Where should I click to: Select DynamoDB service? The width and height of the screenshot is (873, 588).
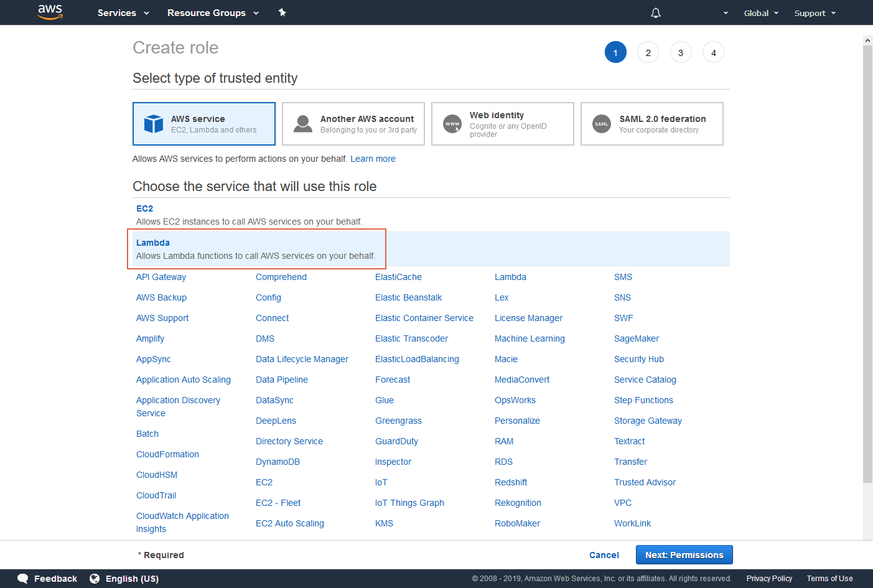click(x=278, y=462)
